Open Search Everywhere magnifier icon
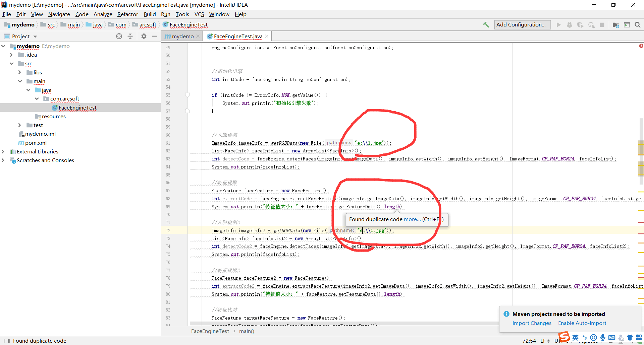Viewport: 644px width, 345px height. click(637, 25)
